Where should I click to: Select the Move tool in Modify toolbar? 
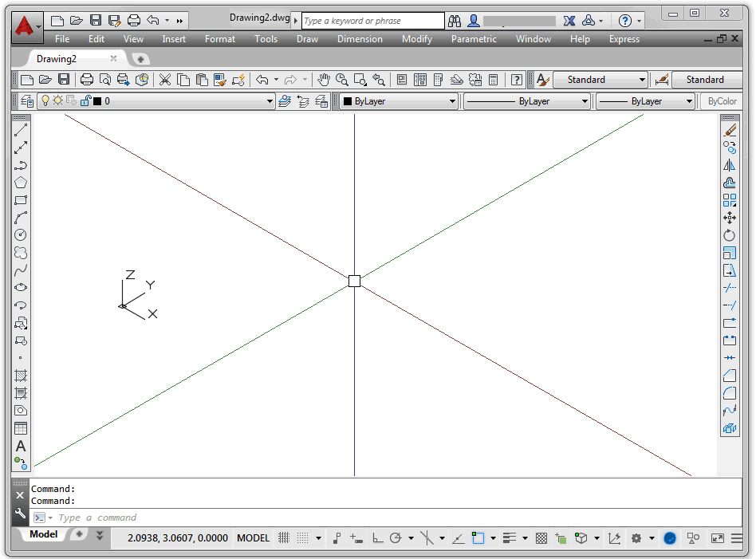[x=729, y=218]
